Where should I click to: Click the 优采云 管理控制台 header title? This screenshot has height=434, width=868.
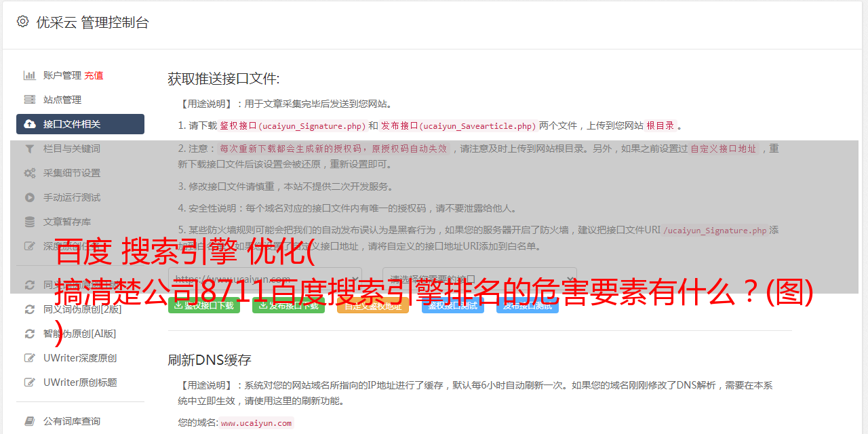click(x=92, y=22)
